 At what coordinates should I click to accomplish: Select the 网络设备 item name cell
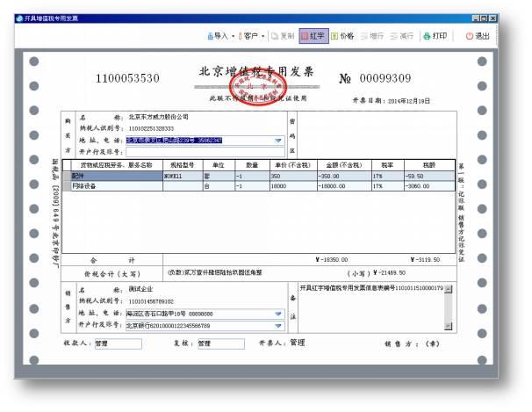click(117, 186)
